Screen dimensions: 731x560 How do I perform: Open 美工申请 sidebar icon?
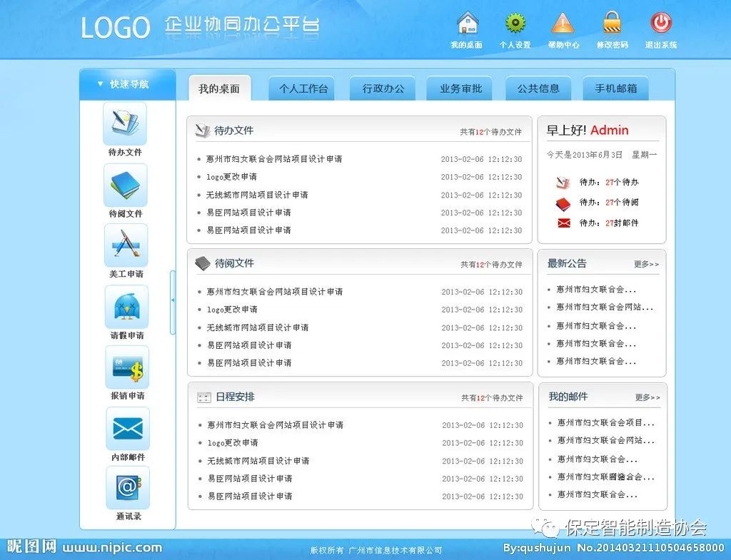pos(126,245)
